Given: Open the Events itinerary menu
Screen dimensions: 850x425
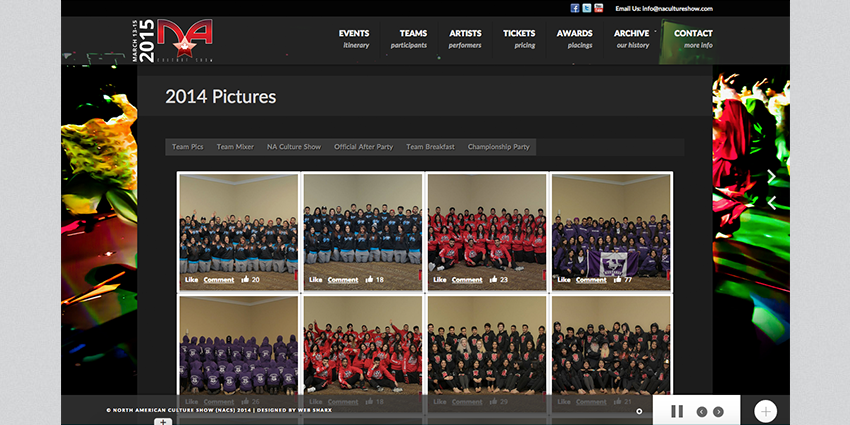Looking at the screenshot, I should 354,39.
